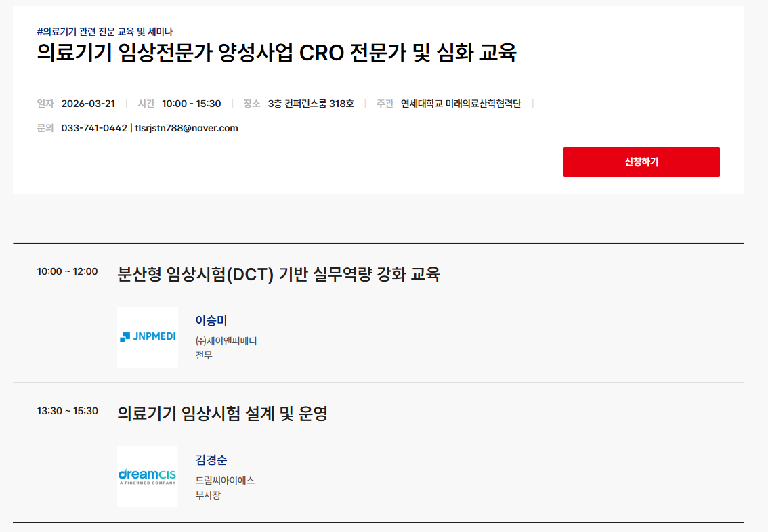The height and width of the screenshot is (532, 768).
Task: Click the JNPMEDI company logo
Action: (x=148, y=337)
